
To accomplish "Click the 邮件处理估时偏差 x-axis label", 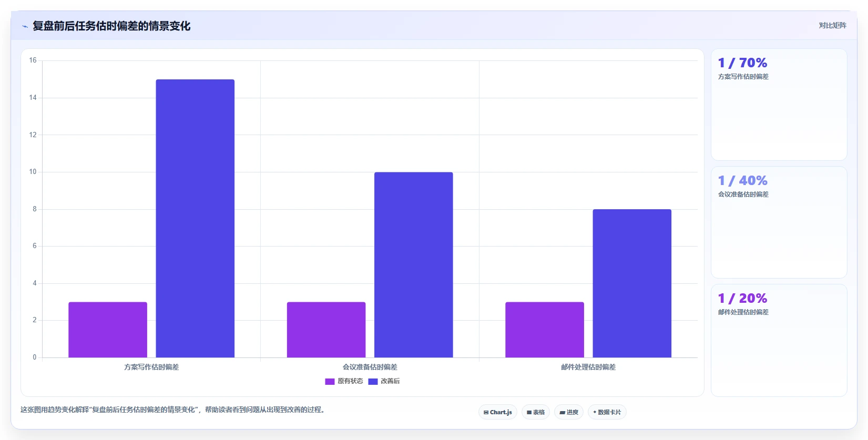I will [588, 367].
